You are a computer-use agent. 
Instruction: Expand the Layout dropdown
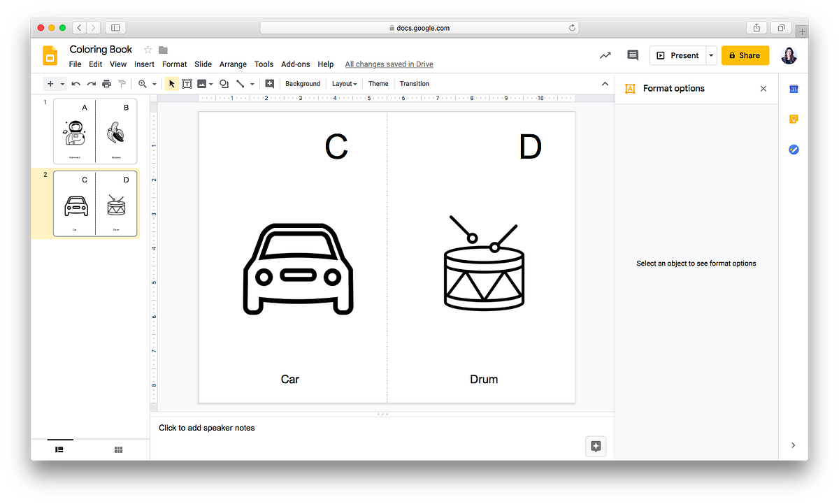coord(344,84)
